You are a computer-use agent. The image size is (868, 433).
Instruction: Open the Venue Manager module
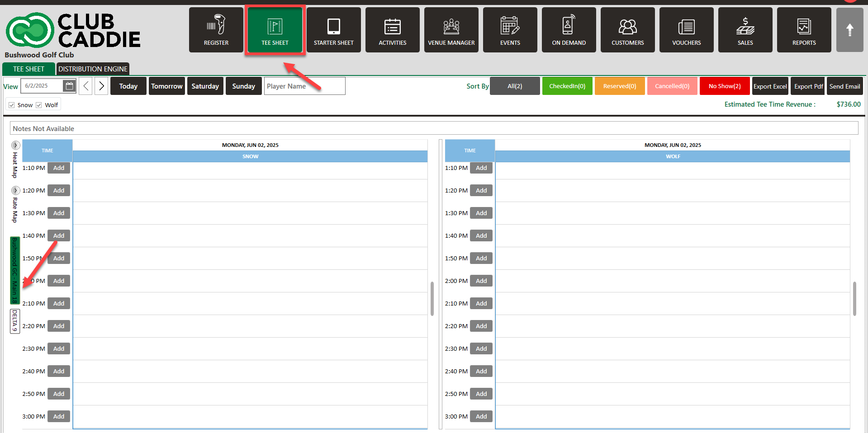click(x=451, y=30)
